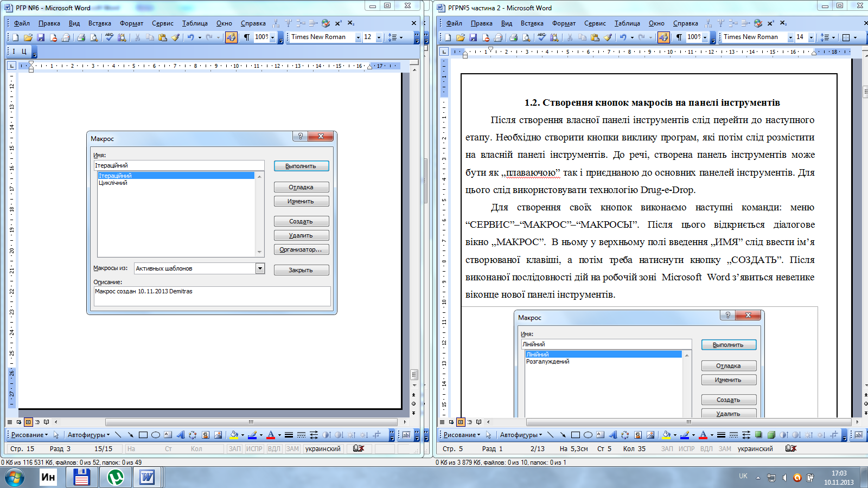Apply blue Line Color in РГР №6 drawing bar

[252, 435]
